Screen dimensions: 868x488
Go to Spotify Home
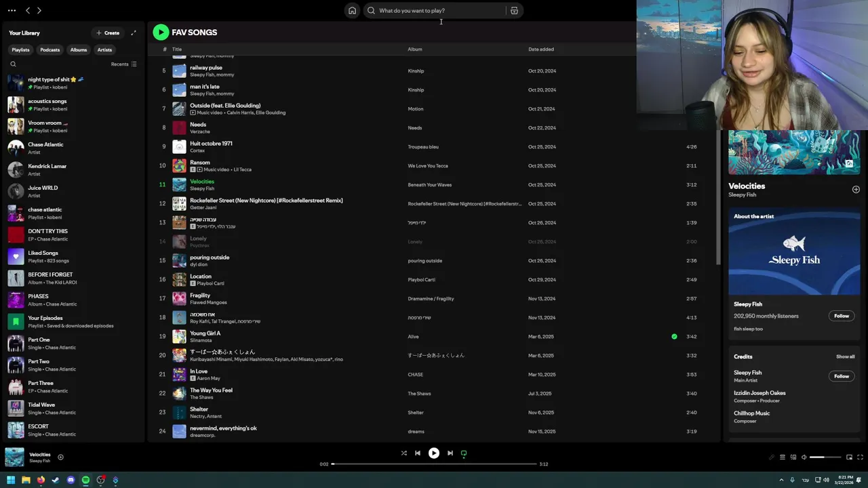(x=352, y=10)
